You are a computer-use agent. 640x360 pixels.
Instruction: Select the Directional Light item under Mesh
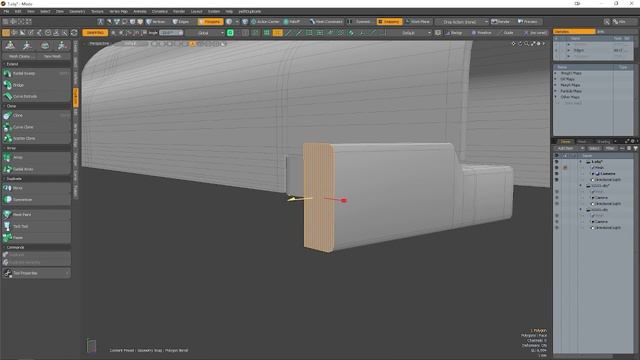(608, 180)
